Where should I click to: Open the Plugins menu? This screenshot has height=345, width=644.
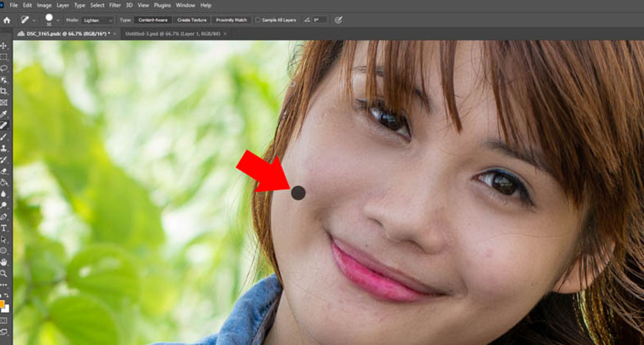[x=162, y=5]
